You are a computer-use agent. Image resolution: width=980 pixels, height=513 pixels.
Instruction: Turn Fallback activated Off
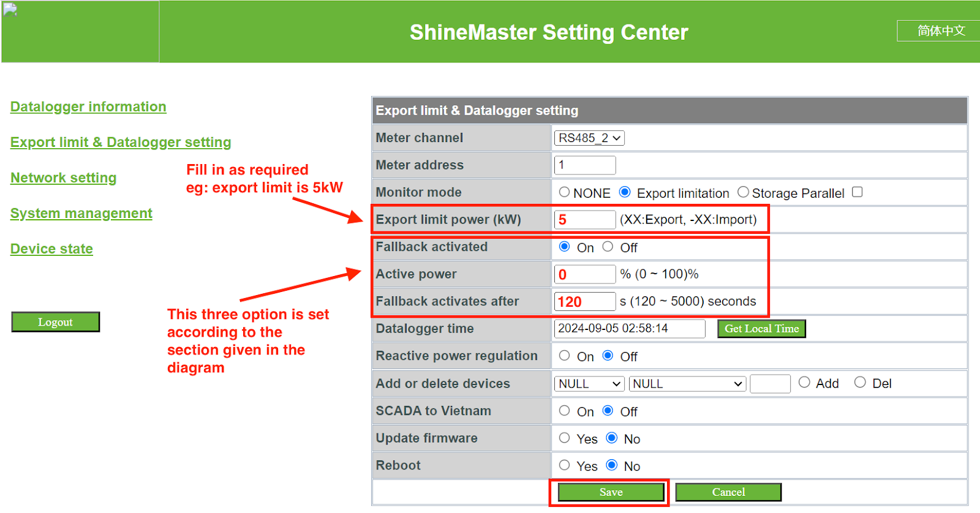pyautogui.click(x=608, y=247)
